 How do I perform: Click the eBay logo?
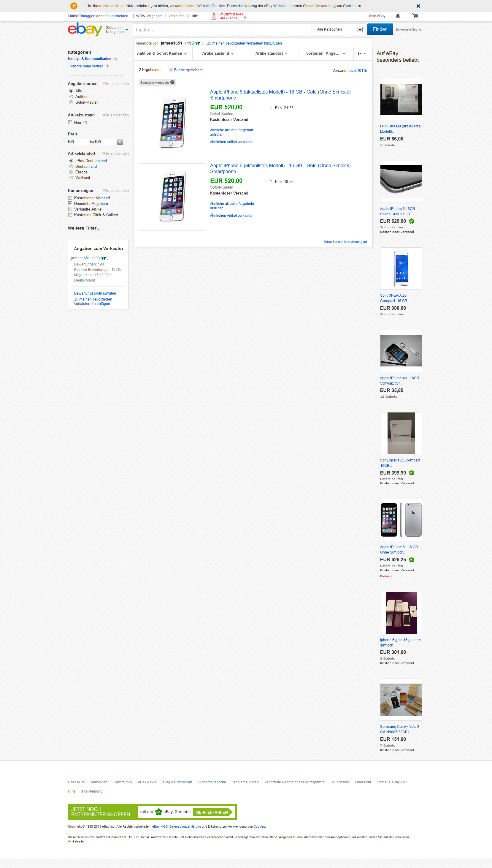[x=85, y=29]
